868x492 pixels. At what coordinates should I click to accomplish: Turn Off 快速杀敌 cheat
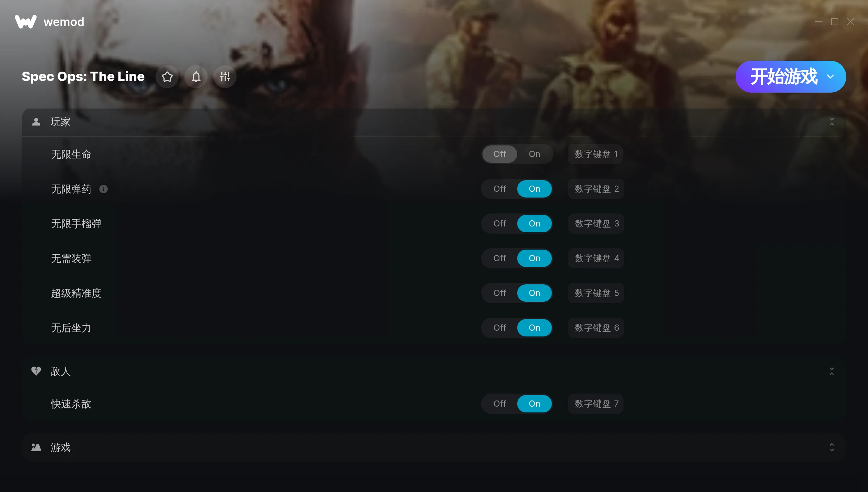pos(500,404)
